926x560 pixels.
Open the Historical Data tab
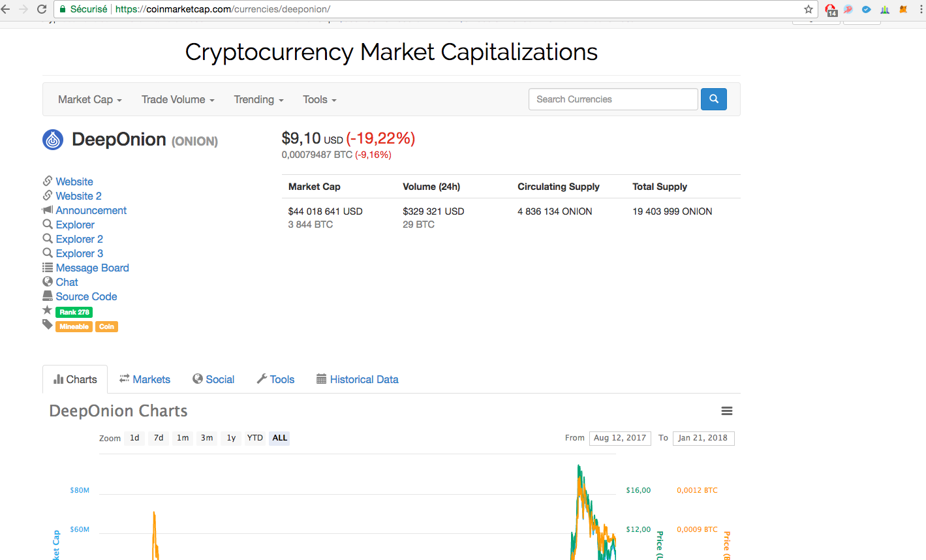click(358, 379)
